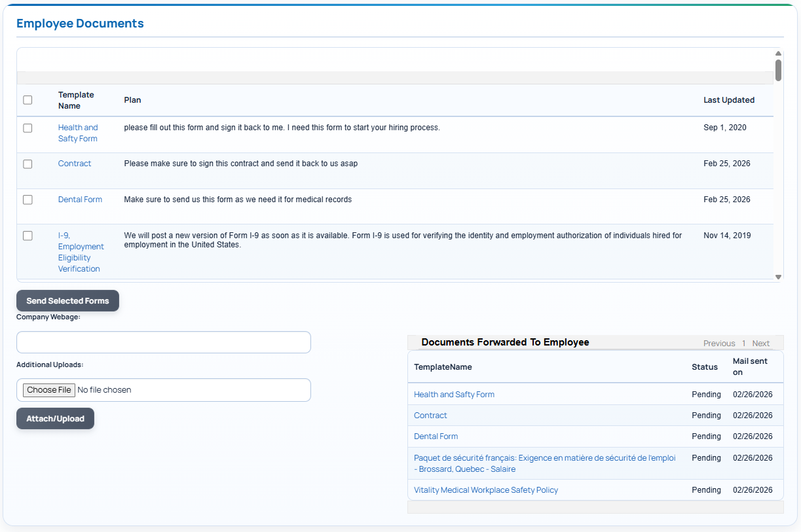
Task: Open forwarded Health and Safty Form document
Action: pyautogui.click(x=454, y=394)
